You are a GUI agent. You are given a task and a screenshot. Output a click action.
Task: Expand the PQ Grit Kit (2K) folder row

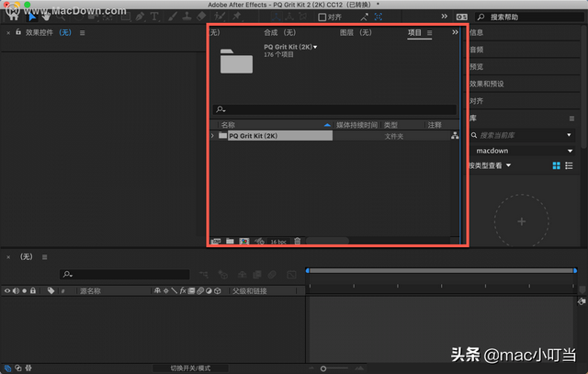coord(212,135)
